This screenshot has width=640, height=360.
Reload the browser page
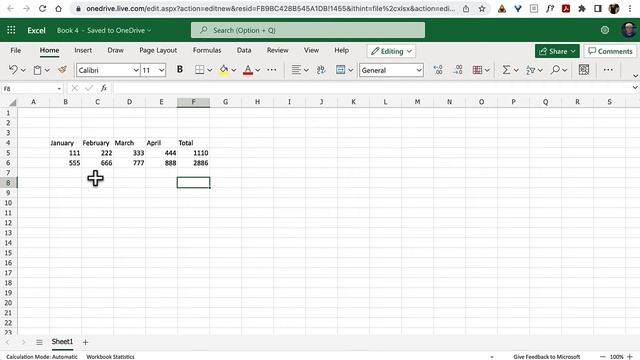(42, 8)
